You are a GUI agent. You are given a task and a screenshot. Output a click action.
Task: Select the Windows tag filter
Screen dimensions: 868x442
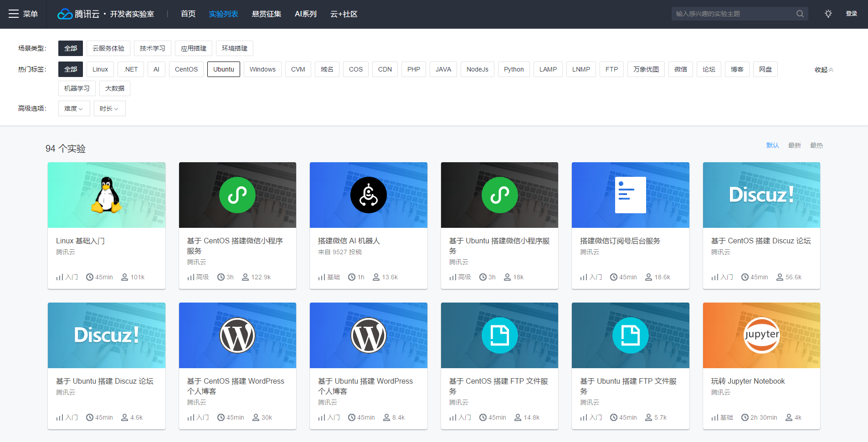click(262, 69)
